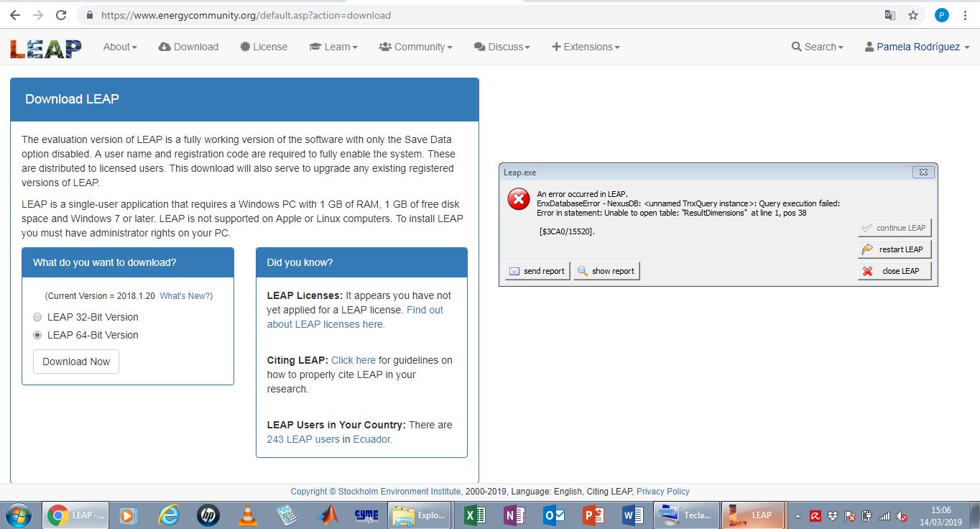Click the LEAP logo in the navbar
Screen dimensions: 980x529
coord(45,47)
